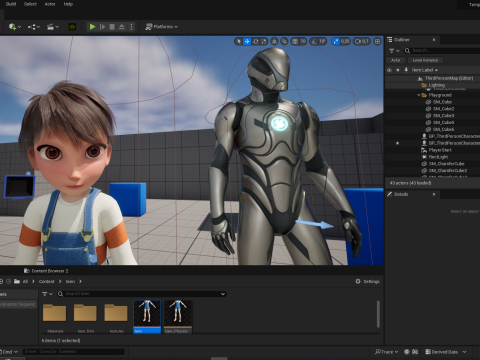Toggle scale snapping in viewport
Screen dimensions: 480x360
click(335, 41)
